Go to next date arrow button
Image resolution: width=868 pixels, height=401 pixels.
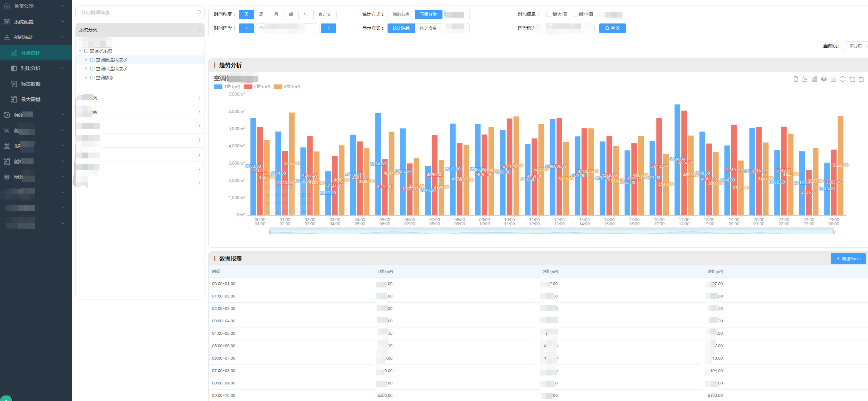328,28
